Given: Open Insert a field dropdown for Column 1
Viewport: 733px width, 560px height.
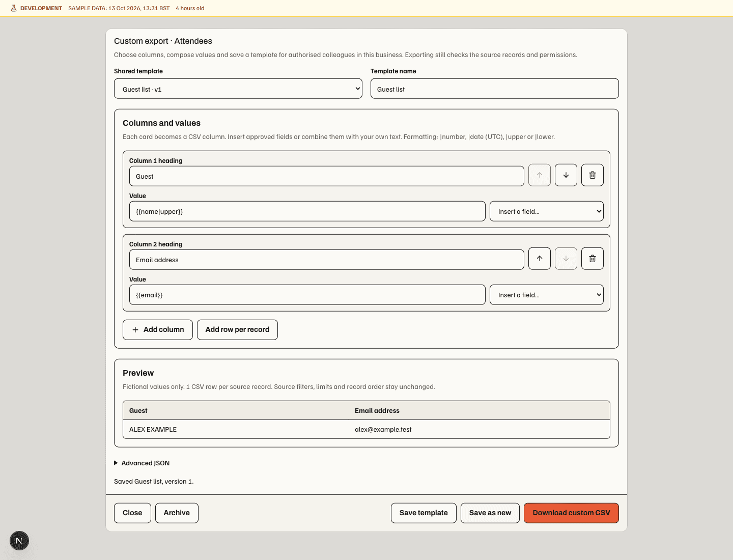Looking at the screenshot, I should pyautogui.click(x=547, y=211).
